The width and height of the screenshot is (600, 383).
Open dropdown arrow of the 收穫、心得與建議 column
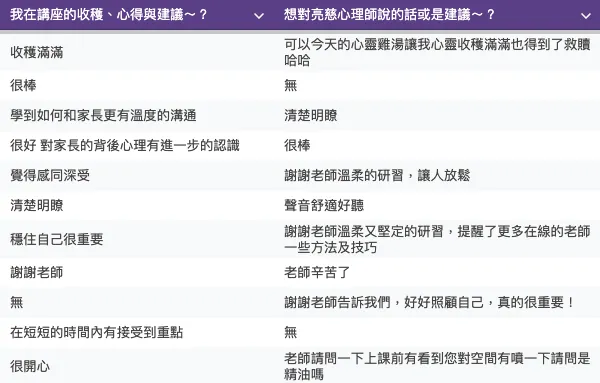point(259,16)
